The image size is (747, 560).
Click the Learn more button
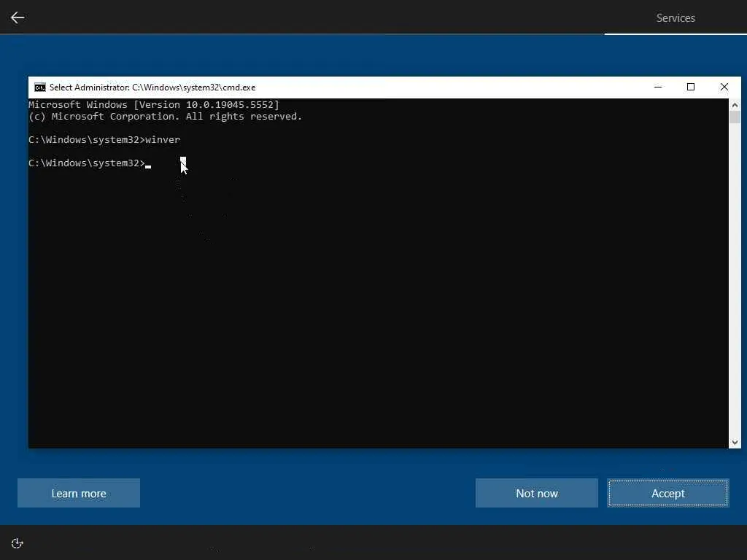point(79,493)
